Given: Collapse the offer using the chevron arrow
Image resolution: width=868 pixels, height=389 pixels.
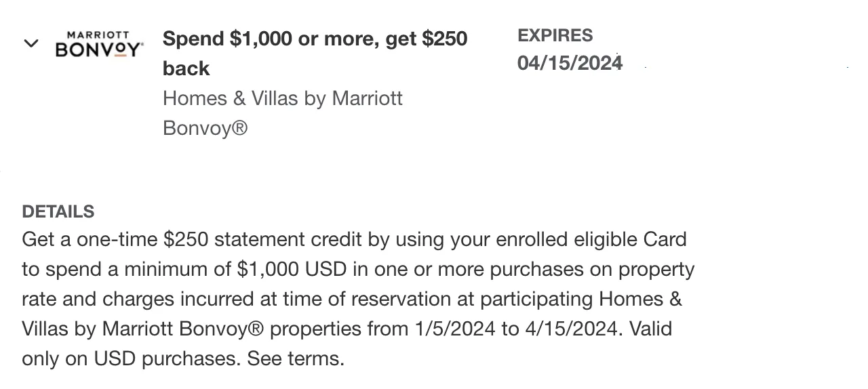Looking at the screenshot, I should 31,44.
